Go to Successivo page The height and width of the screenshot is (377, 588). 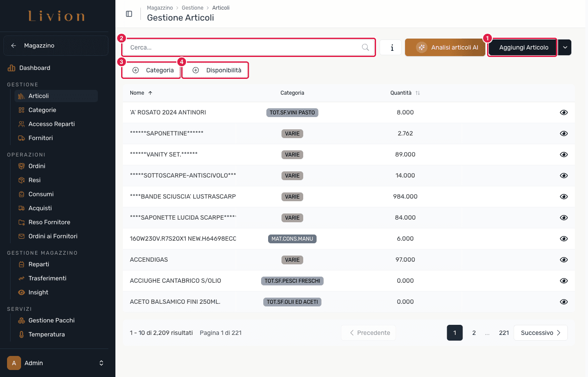541,333
